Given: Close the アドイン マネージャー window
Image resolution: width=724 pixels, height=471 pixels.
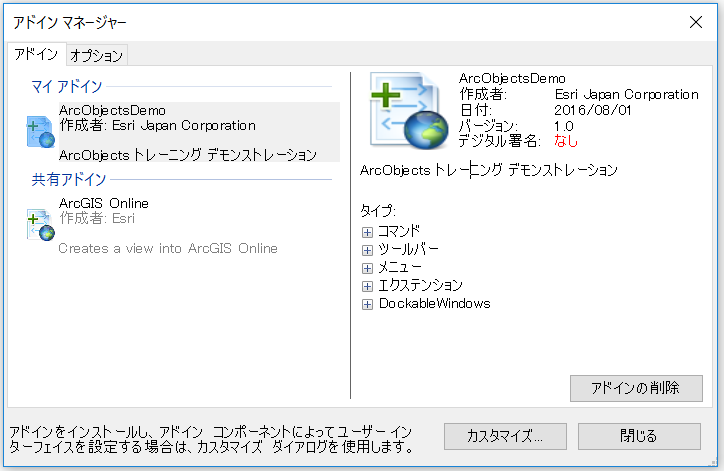Looking at the screenshot, I should coord(696,22).
